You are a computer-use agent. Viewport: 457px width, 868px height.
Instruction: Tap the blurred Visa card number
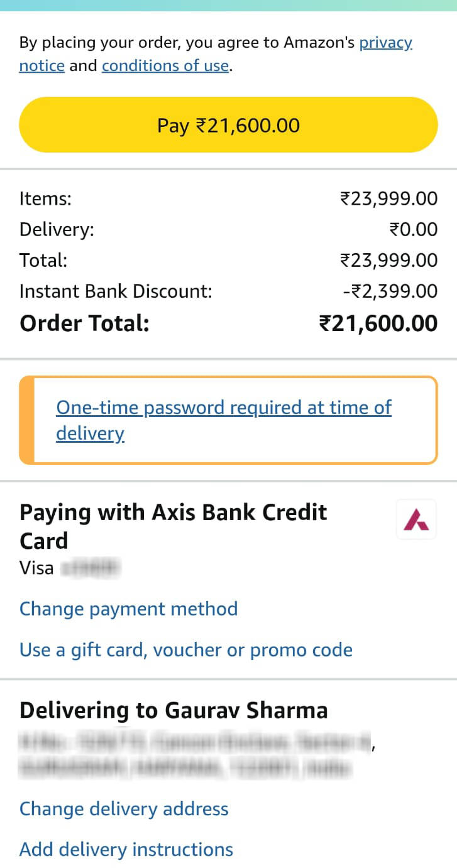(91, 568)
